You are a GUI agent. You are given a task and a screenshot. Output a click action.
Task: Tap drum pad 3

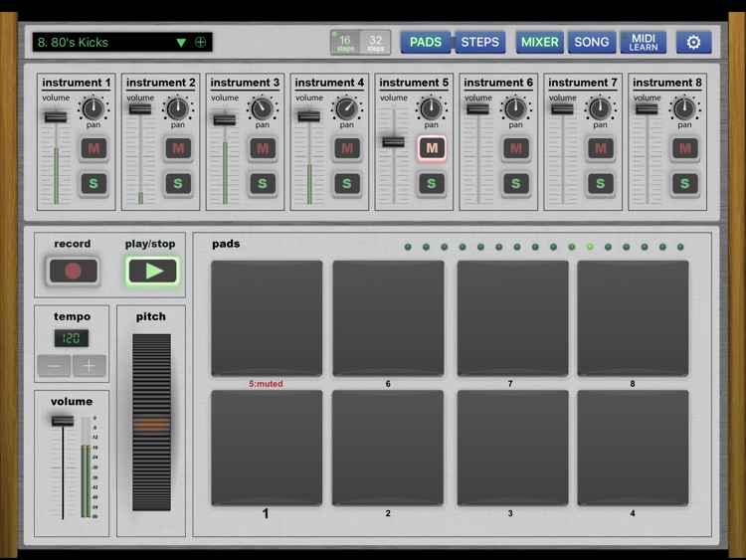[512, 449]
